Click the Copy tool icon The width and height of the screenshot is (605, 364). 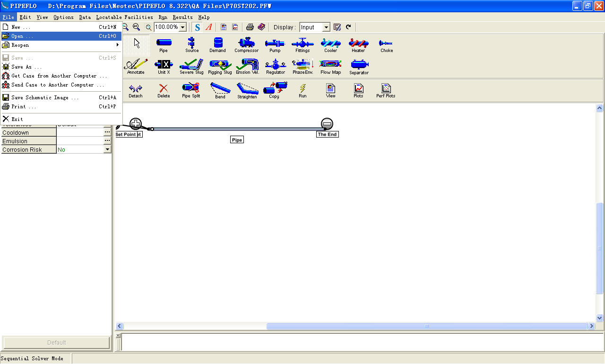point(275,90)
